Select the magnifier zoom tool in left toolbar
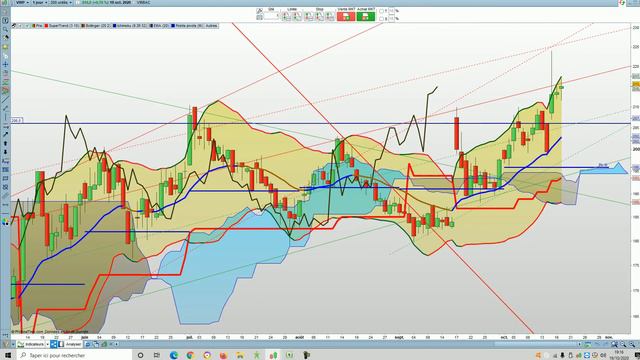Viewport: 640px width, 360px height. [5, 29]
